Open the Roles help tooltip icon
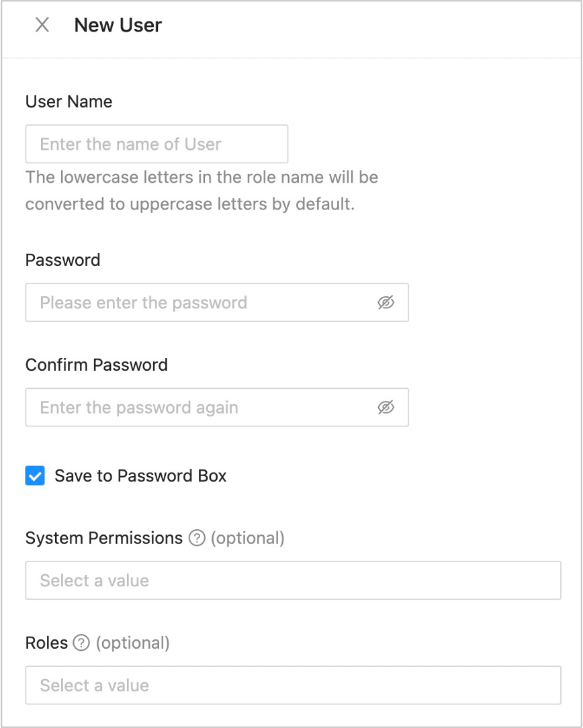This screenshot has width=583, height=728. [81, 643]
